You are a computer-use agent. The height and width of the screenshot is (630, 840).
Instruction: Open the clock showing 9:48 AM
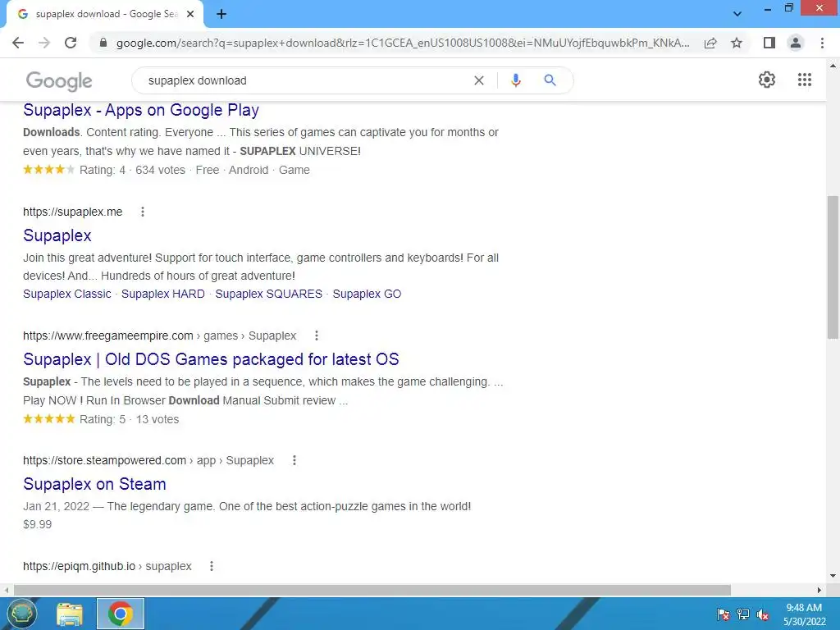[804, 614]
